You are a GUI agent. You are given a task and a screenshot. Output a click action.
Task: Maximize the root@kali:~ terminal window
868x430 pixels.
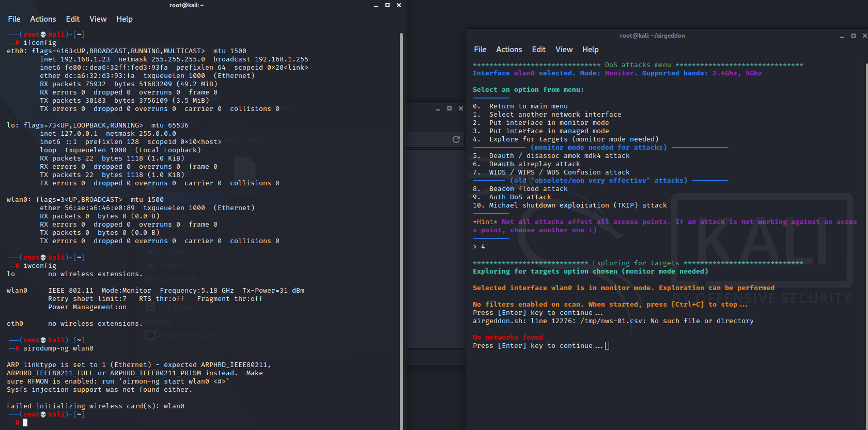[388, 5]
